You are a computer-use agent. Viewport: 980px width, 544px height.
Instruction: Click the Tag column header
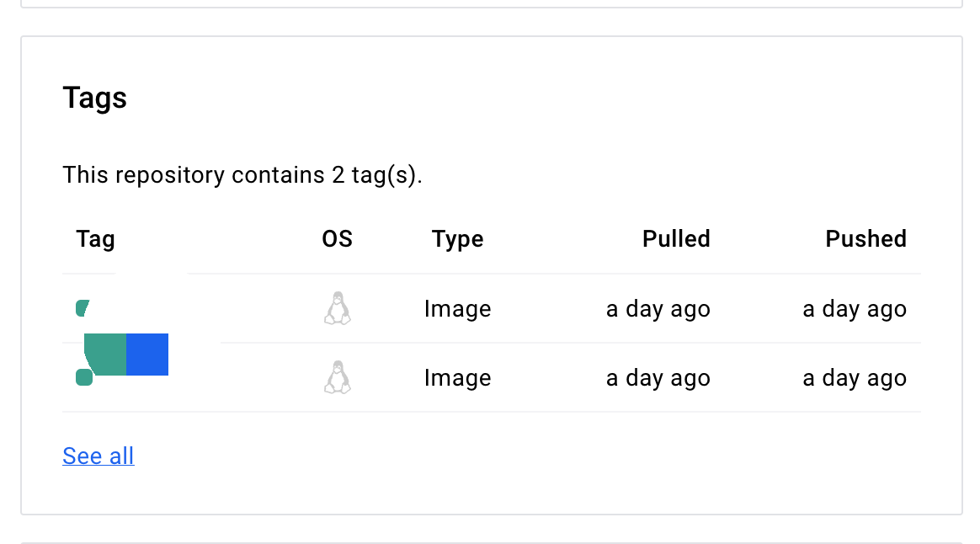coord(96,239)
